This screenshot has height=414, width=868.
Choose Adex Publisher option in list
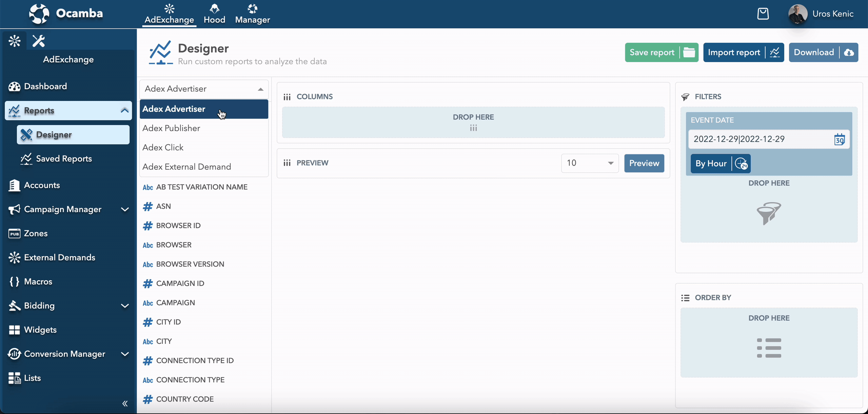(204, 128)
